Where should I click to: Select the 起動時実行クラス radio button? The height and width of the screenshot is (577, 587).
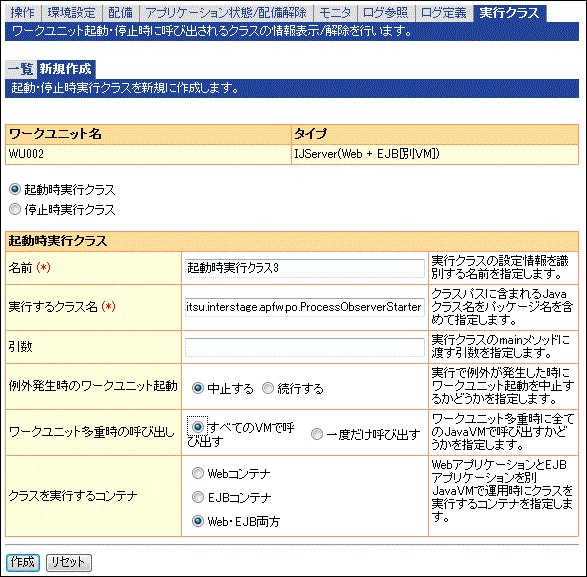(15, 189)
